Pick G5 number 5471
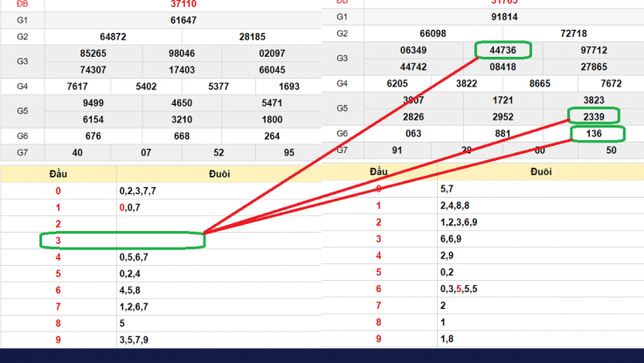Image resolution: width=644 pixels, height=363 pixels. click(x=272, y=102)
